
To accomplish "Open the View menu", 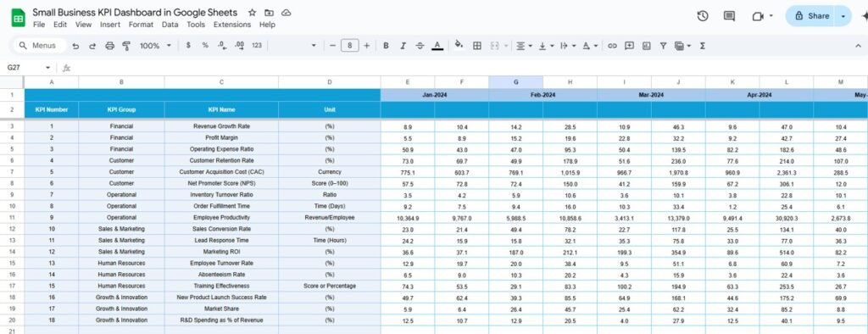I will click(84, 25).
